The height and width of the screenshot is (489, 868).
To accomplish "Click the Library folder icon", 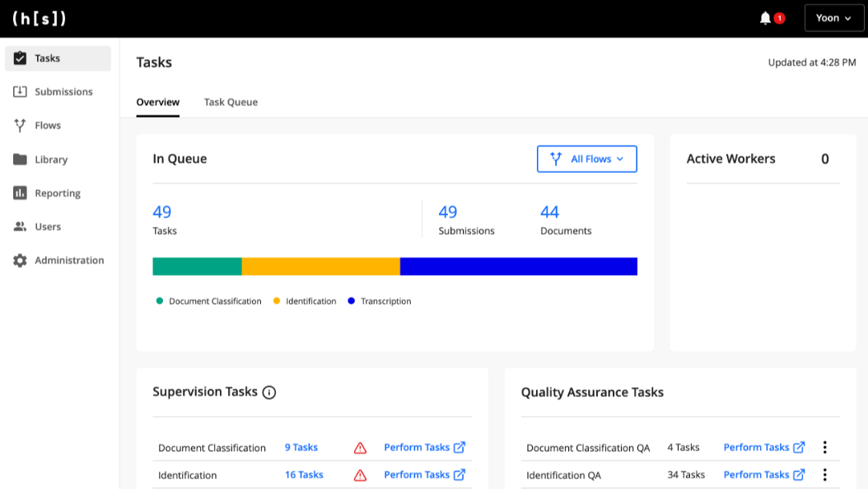I will coord(20,160).
